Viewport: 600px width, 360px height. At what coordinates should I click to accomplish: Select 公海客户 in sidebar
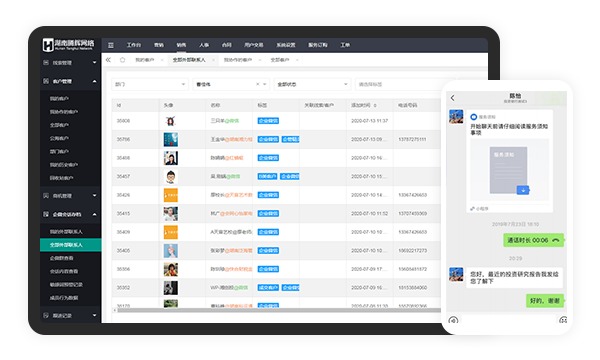pos(59,138)
